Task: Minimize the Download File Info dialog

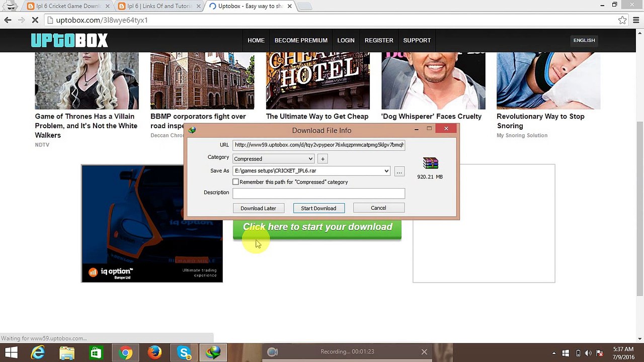Action: (x=417, y=129)
